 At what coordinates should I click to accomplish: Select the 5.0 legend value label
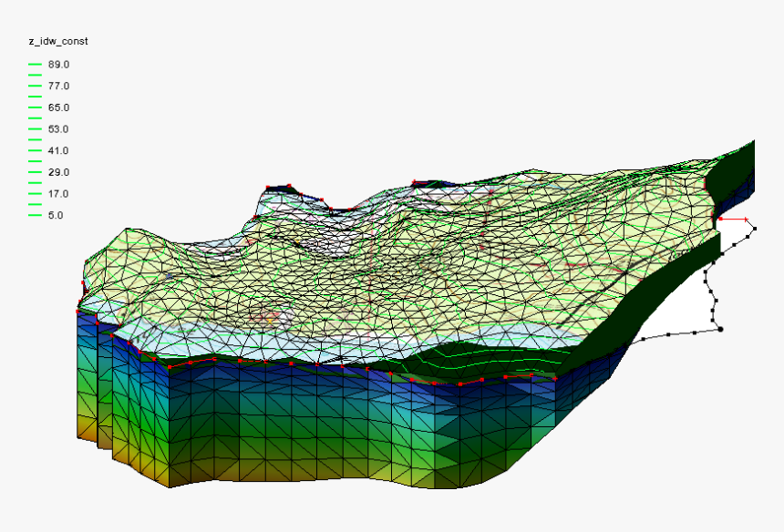click(x=56, y=215)
